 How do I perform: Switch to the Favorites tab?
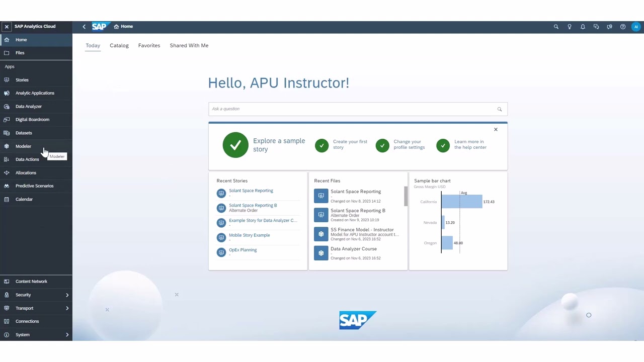pyautogui.click(x=149, y=46)
